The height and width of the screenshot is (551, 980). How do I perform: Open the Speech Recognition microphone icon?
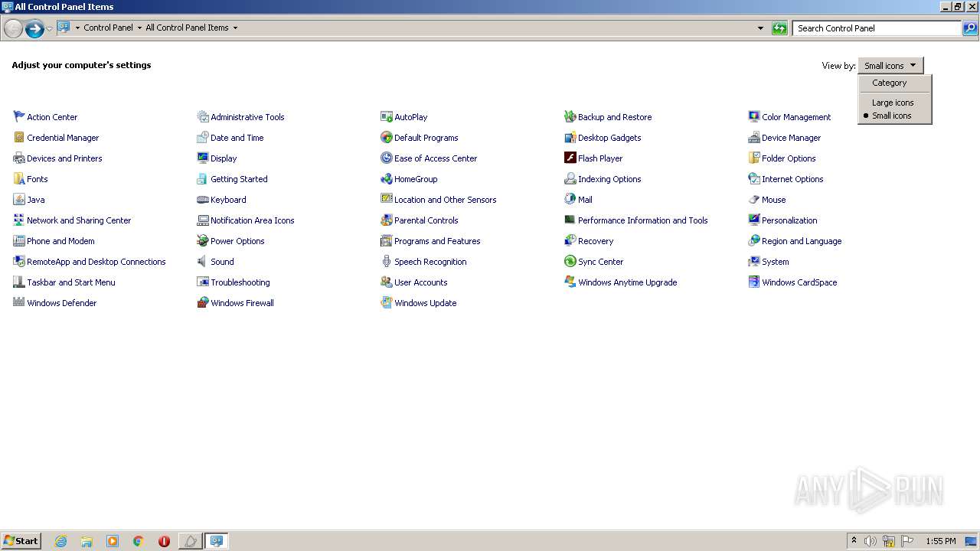click(x=387, y=262)
